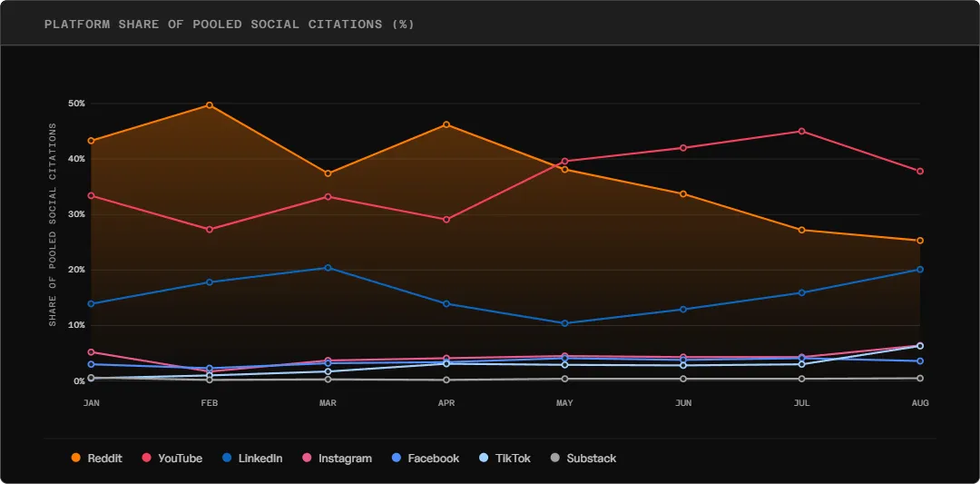
Task: Select the Reddit data point for July
Action: 801,230
